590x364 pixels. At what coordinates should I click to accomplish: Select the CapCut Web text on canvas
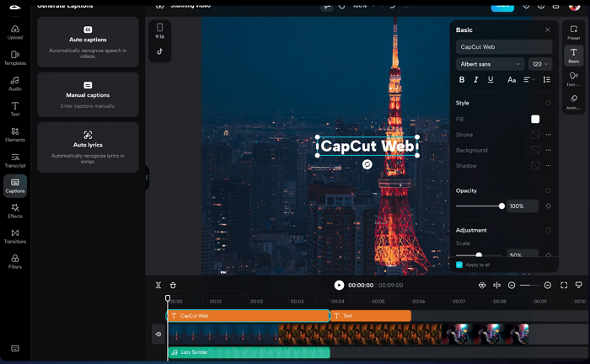click(x=367, y=146)
